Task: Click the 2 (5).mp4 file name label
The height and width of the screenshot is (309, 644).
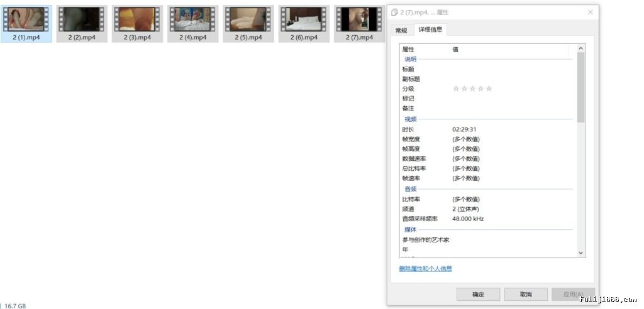Action: click(248, 37)
